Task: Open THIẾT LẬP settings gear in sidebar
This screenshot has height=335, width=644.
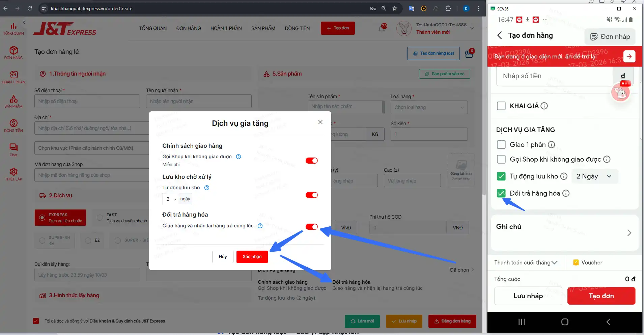Action: (13, 174)
